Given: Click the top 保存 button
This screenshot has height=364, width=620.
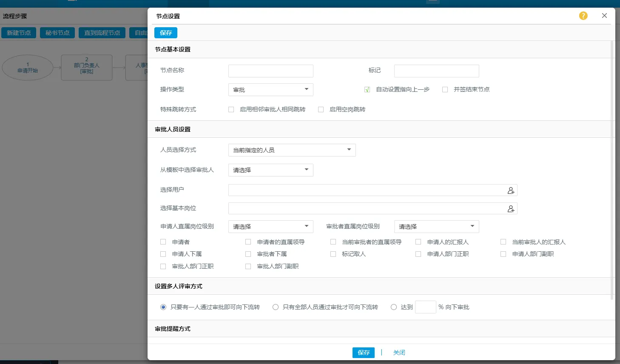Looking at the screenshot, I should pos(165,33).
